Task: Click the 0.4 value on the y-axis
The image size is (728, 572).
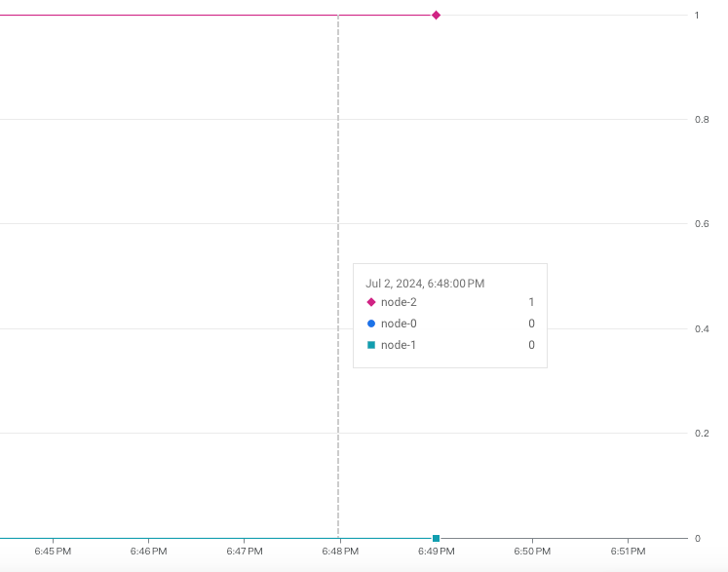Action: tap(701, 329)
